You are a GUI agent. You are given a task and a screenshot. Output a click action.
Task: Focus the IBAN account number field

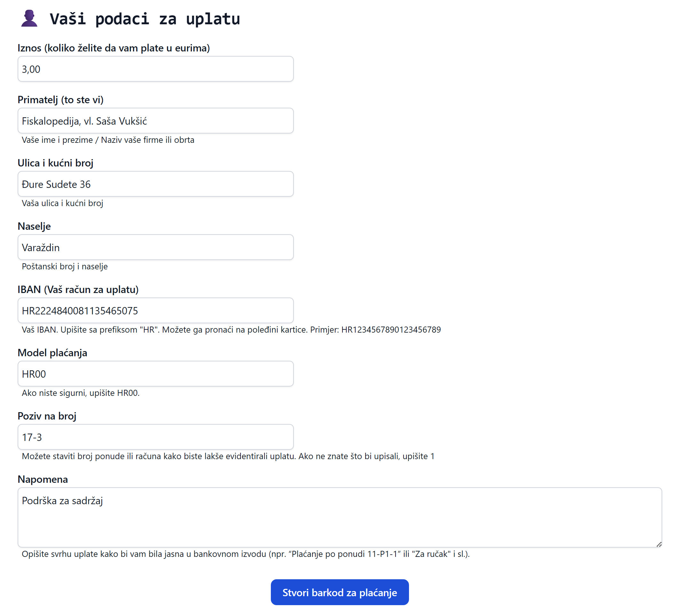[155, 311]
